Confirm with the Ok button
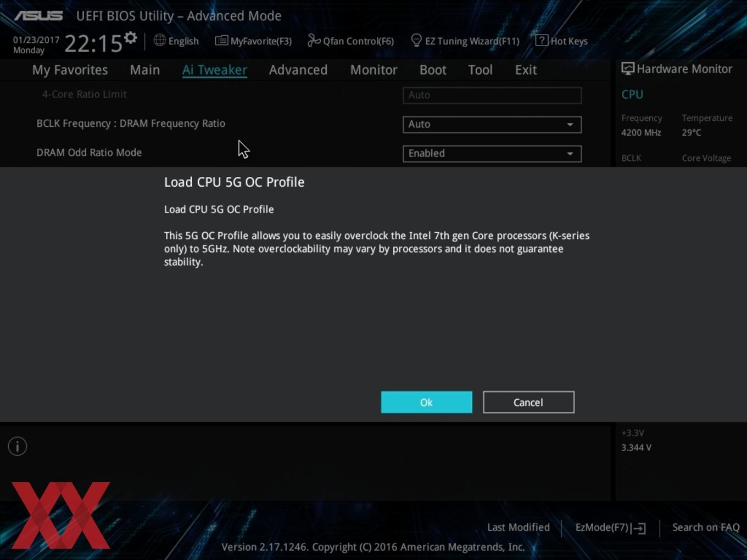Image resolution: width=747 pixels, height=560 pixels. tap(427, 402)
